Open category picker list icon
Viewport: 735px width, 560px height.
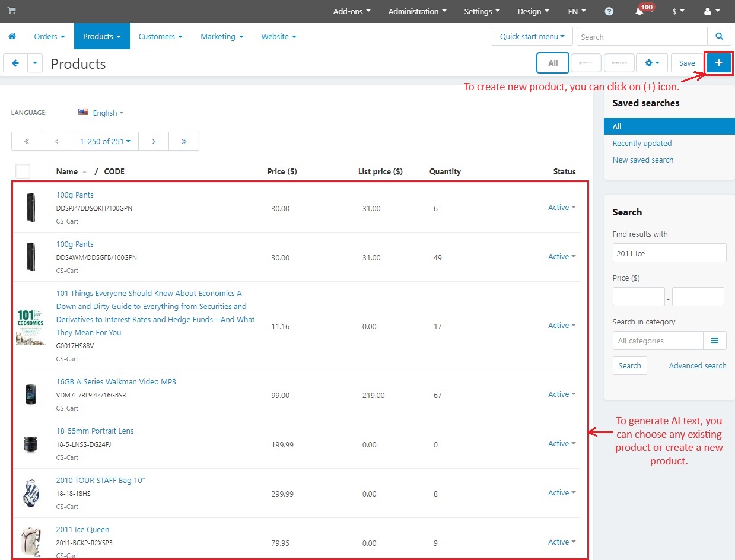(x=715, y=341)
